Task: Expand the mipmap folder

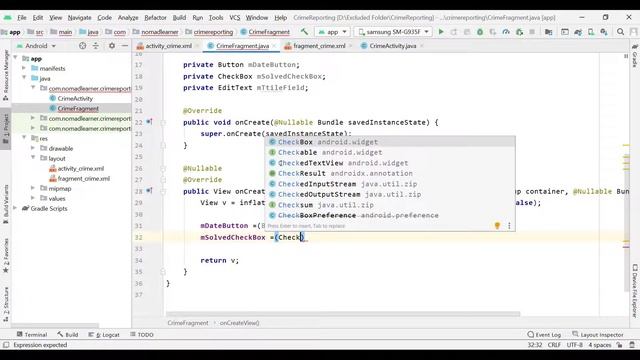Action: coord(33,188)
